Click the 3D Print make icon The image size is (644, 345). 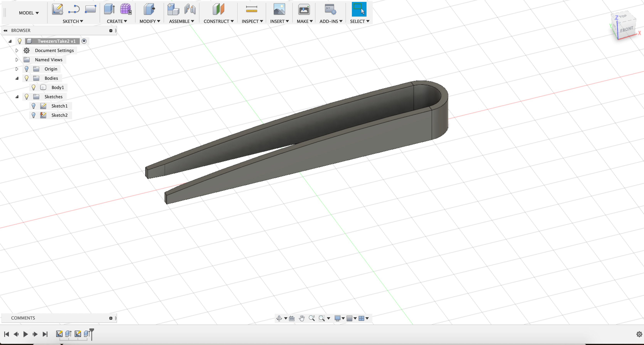tap(304, 9)
